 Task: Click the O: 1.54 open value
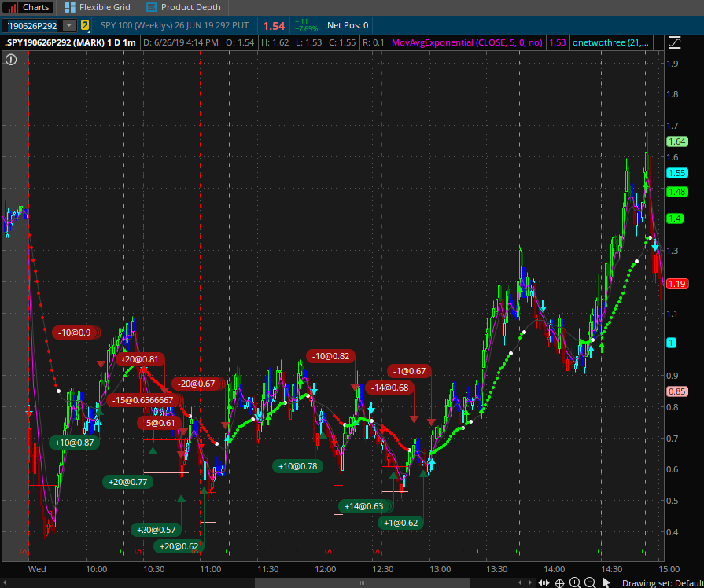click(240, 42)
